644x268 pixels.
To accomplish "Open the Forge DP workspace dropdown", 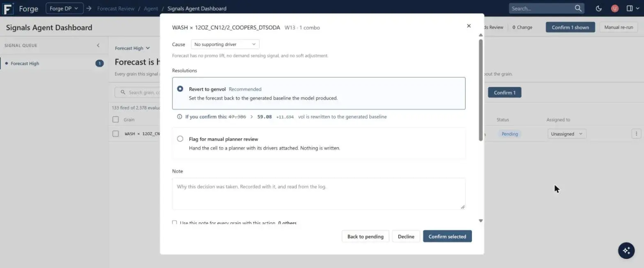I will click(x=64, y=8).
